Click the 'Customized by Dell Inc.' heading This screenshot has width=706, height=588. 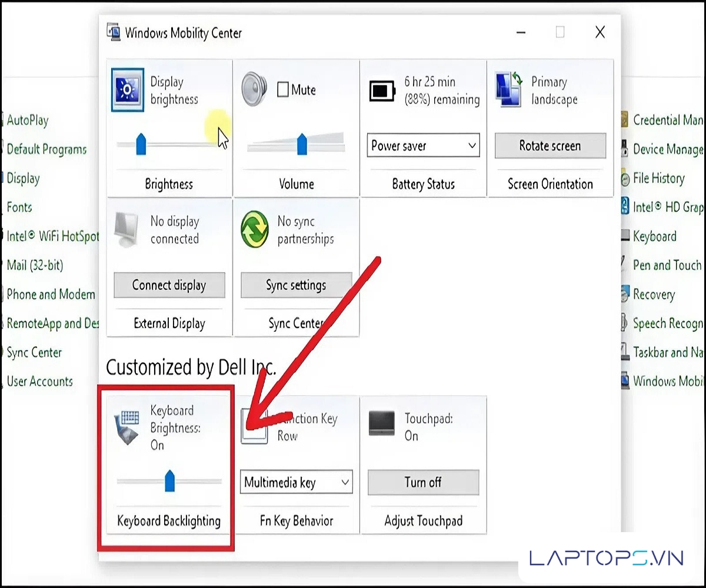(x=191, y=367)
